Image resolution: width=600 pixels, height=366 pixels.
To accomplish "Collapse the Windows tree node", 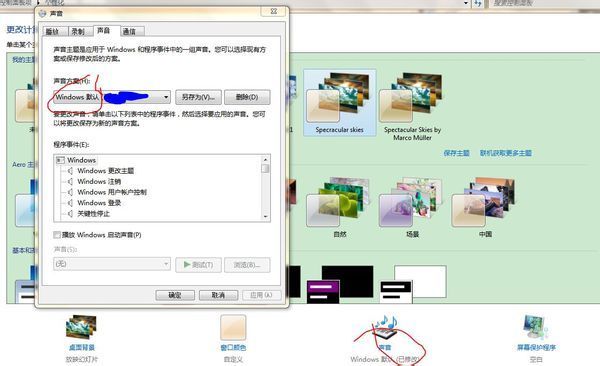I will pyautogui.click(x=60, y=160).
